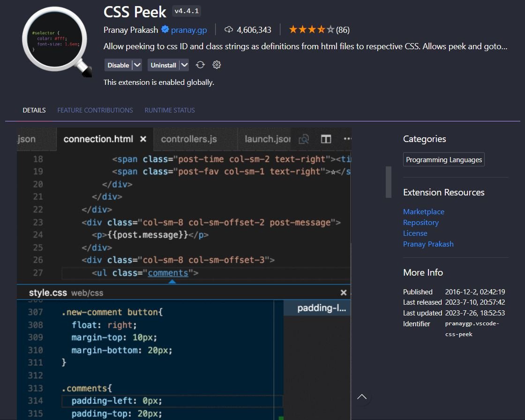
Task: Expand the Disable button dropdown arrow
Action: pyautogui.click(x=137, y=65)
